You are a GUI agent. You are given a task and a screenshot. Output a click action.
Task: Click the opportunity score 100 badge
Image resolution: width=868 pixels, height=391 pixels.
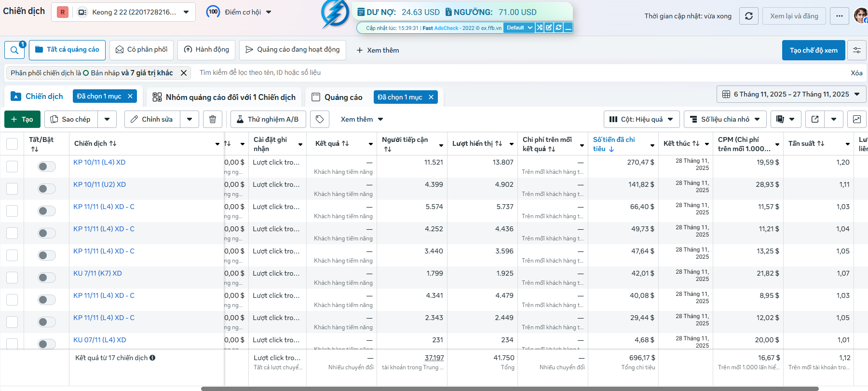click(213, 12)
